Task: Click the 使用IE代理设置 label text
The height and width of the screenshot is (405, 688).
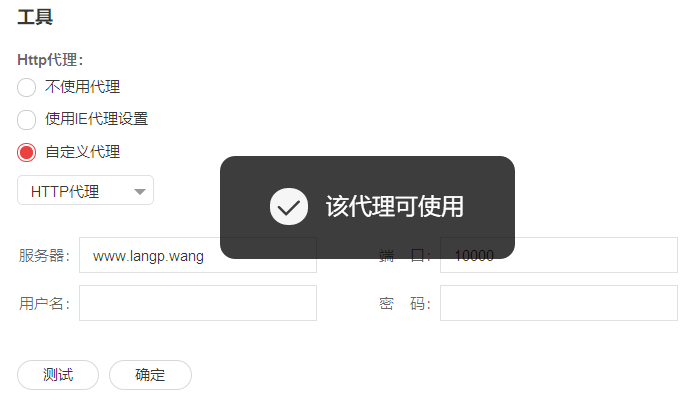Action: click(97, 119)
